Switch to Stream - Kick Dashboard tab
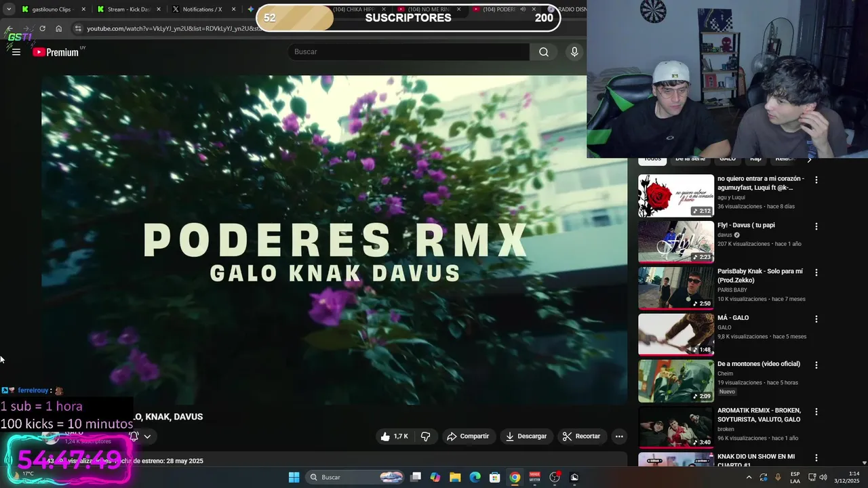The height and width of the screenshot is (488, 868). (x=127, y=9)
